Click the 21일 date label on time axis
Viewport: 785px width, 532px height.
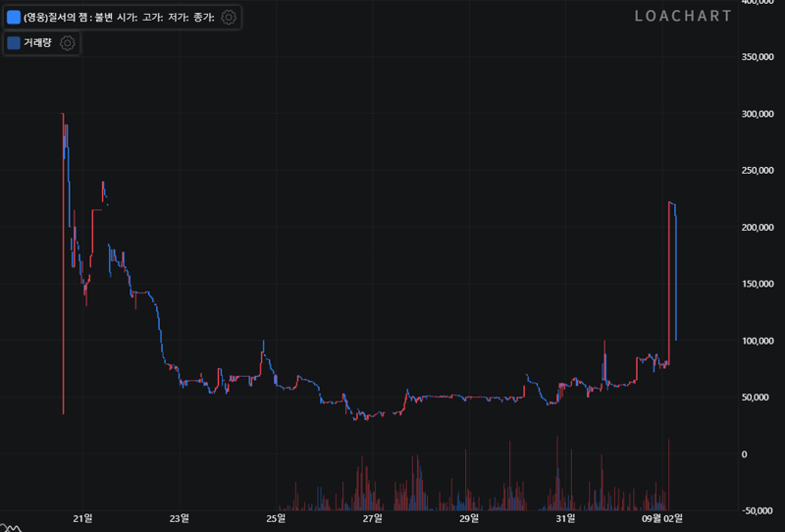point(82,518)
